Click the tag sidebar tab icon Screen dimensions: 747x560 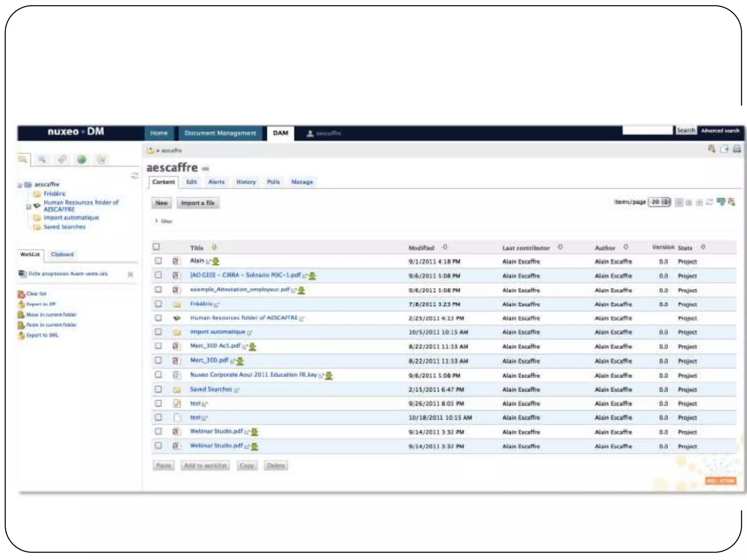point(62,159)
